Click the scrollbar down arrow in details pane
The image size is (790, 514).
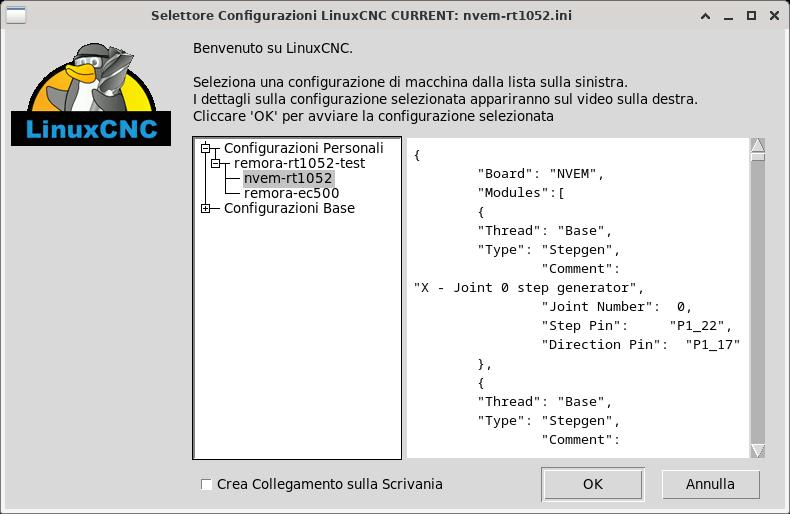pos(758,451)
